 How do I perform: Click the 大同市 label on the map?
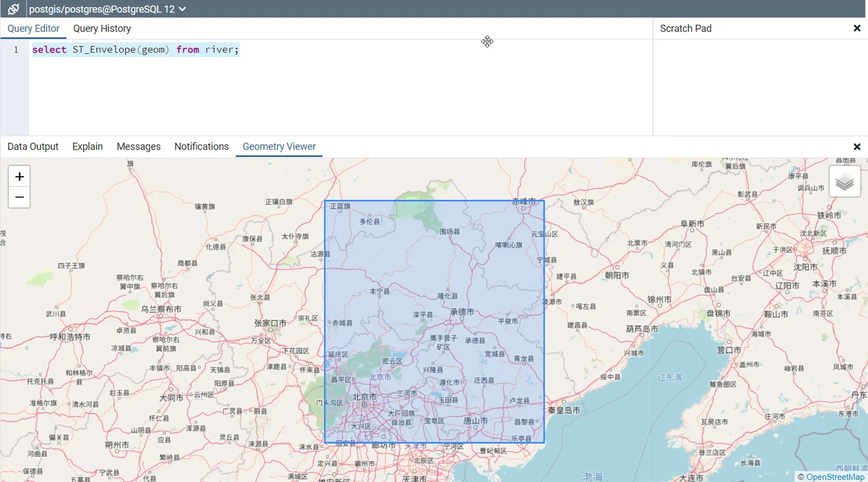(171, 398)
